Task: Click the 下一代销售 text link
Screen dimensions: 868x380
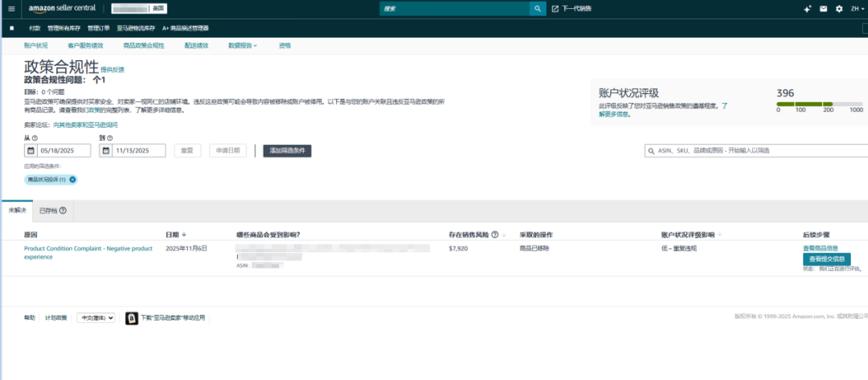Action: click(x=576, y=9)
